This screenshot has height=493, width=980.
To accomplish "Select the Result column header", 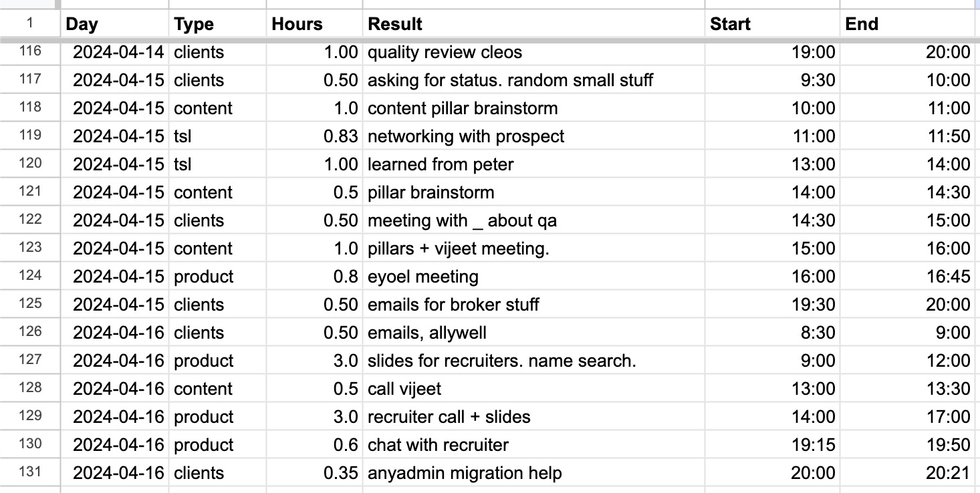I will (x=394, y=24).
